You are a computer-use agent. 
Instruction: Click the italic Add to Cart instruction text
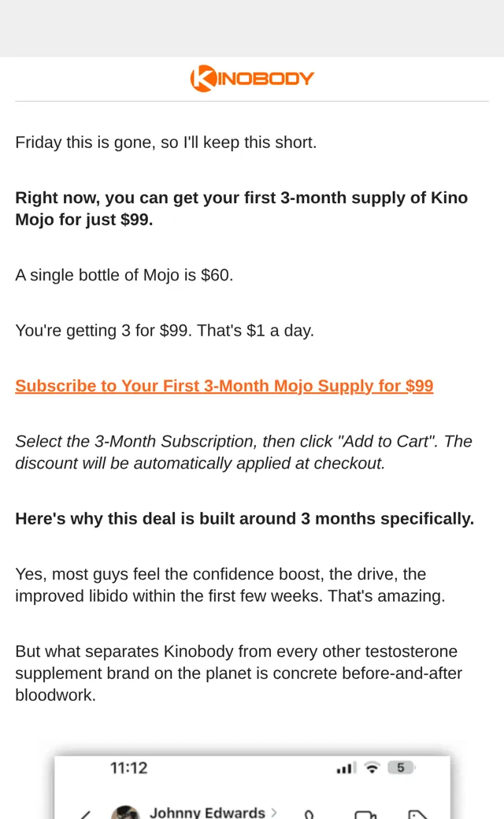(243, 452)
